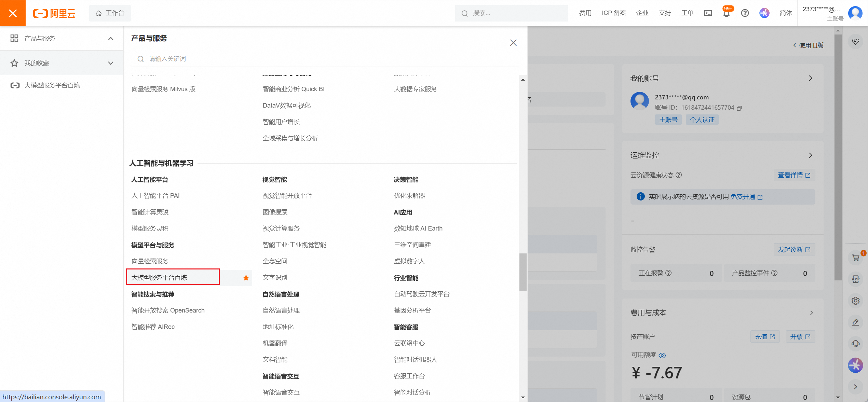The width and height of the screenshot is (868, 402).
Task: Open the 企业 menu
Action: (x=642, y=13)
